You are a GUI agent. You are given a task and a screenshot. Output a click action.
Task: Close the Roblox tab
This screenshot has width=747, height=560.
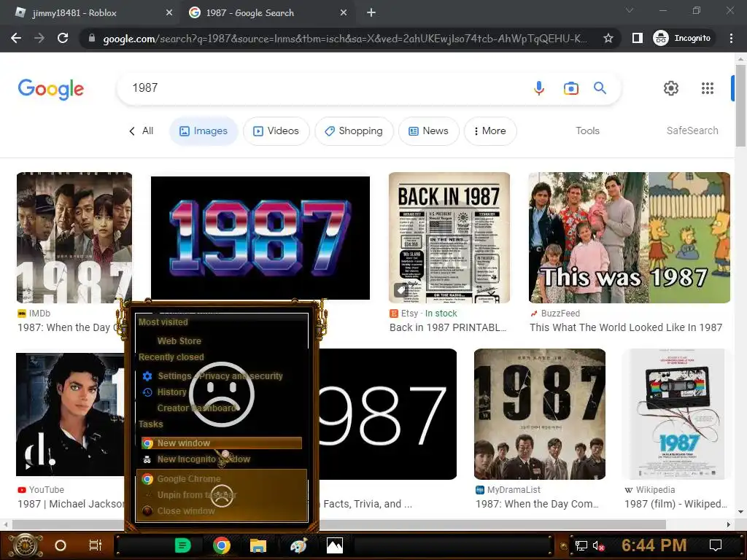click(x=169, y=13)
